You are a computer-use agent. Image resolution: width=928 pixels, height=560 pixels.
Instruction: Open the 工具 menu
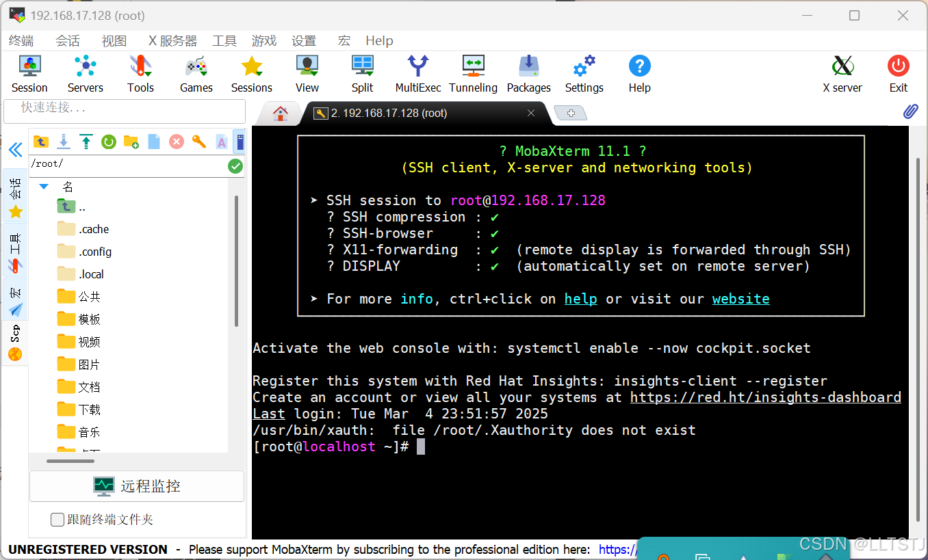click(224, 41)
